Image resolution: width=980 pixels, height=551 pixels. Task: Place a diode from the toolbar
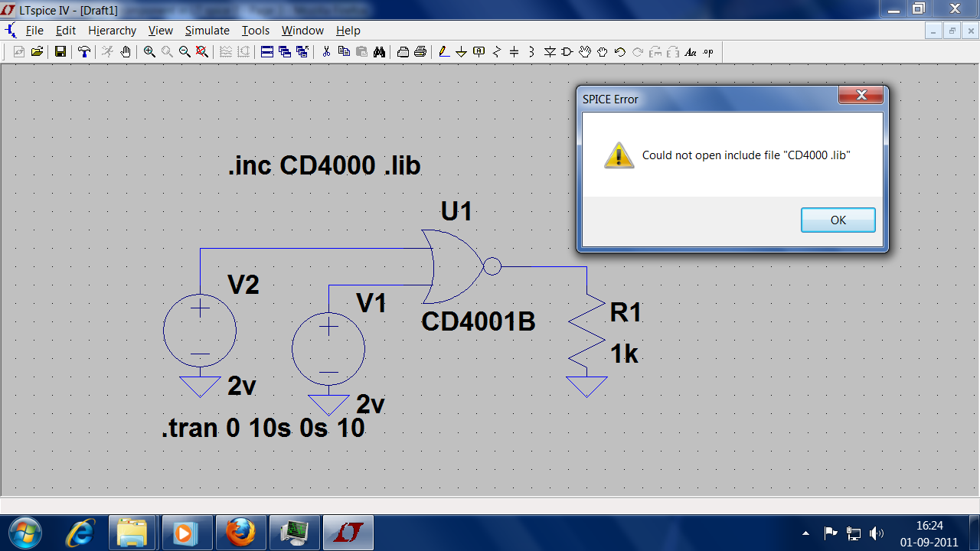pos(550,52)
